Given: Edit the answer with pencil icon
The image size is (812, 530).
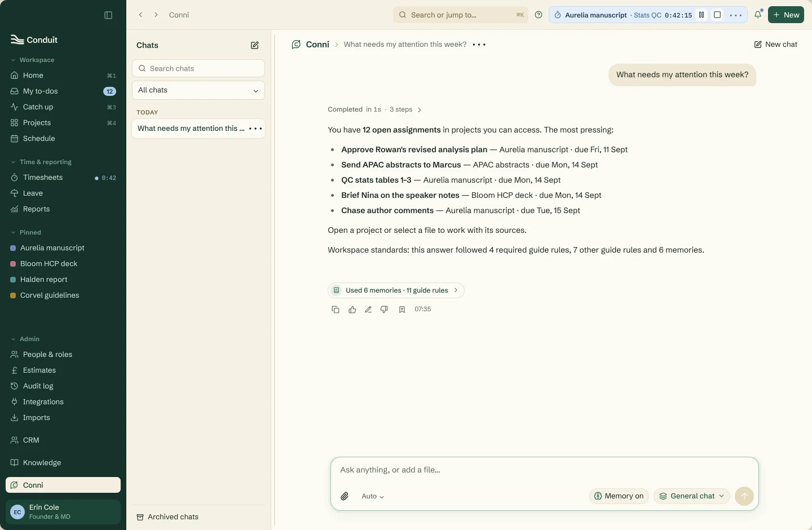Looking at the screenshot, I should tap(368, 310).
